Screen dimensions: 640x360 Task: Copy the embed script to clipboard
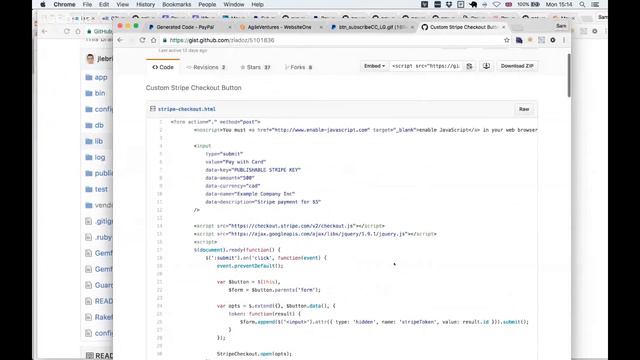coord(469,66)
